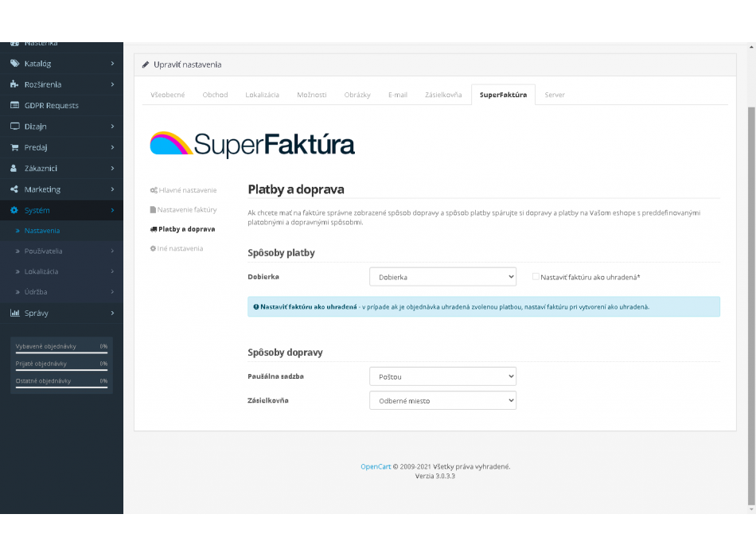This screenshot has width=756, height=557.
Task: Click the scrollbar up arrow
Action: point(751,47)
